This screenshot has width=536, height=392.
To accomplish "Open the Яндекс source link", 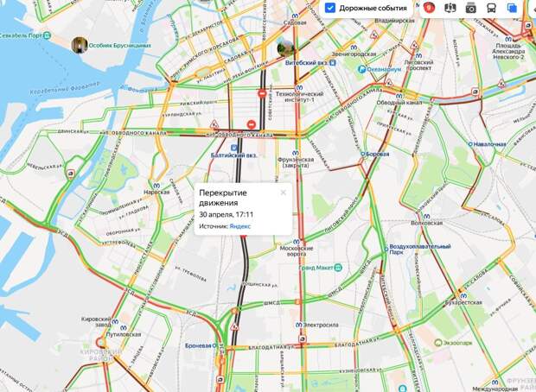I will pos(240,226).
